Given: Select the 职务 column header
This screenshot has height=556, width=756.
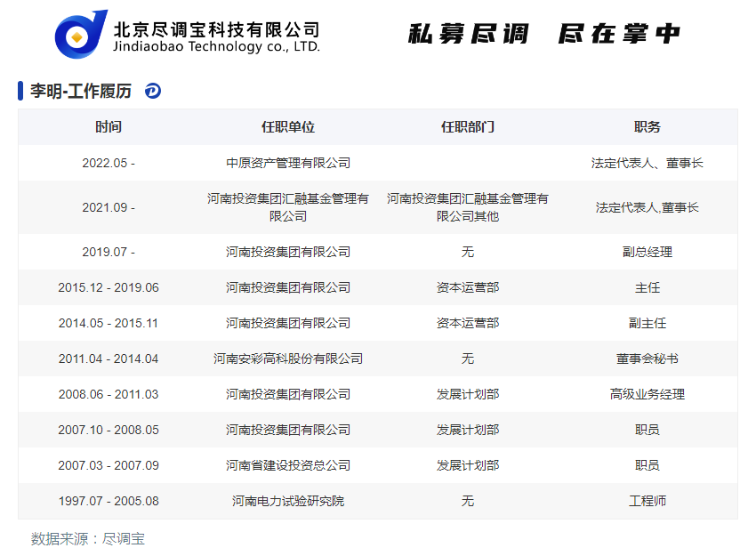Looking at the screenshot, I should coord(647,127).
